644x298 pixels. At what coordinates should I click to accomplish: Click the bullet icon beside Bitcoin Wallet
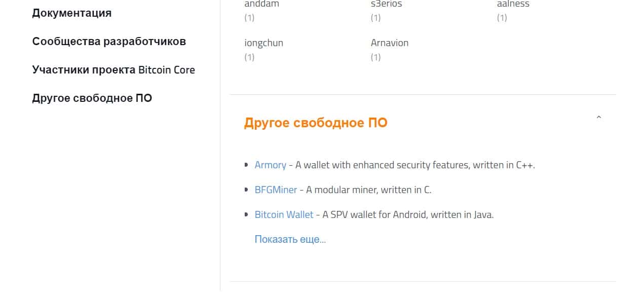(247, 214)
